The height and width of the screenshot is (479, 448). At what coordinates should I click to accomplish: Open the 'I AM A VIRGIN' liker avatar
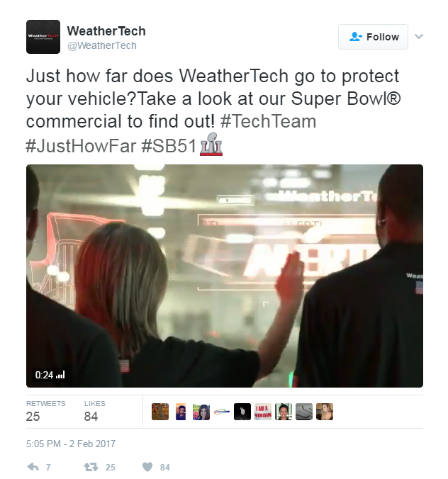[x=263, y=412]
